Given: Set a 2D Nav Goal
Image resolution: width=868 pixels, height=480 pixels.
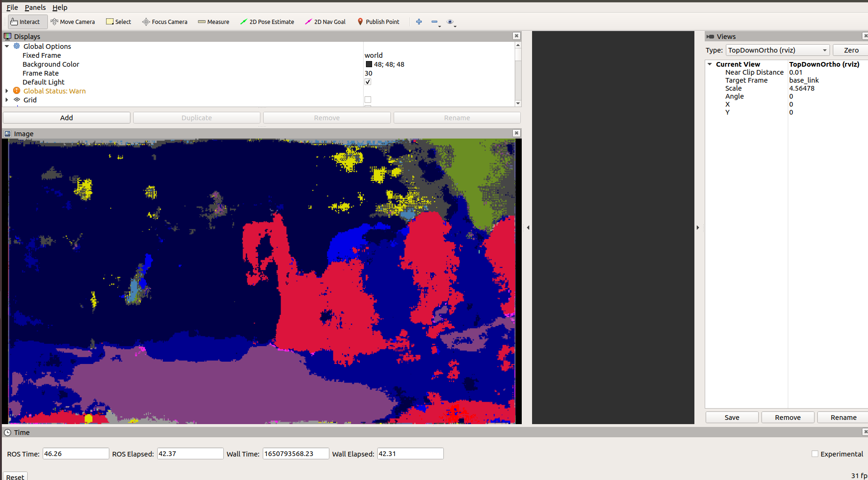Looking at the screenshot, I should tap(325, 22).
